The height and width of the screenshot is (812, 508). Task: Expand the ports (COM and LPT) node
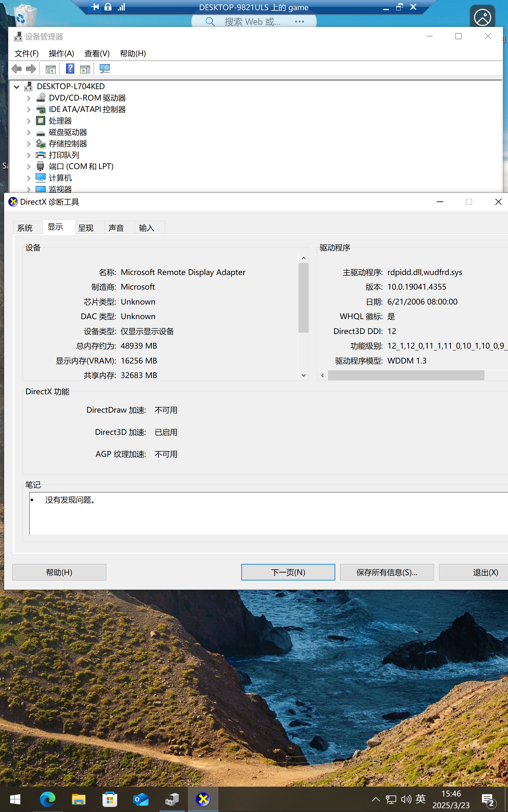[x=29, y=167]
